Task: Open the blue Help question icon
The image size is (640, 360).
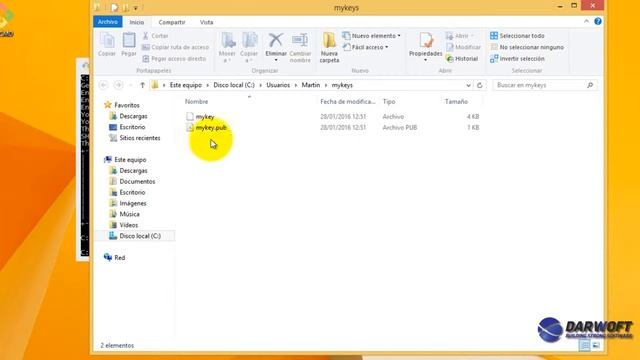Action: click(598, 22)
